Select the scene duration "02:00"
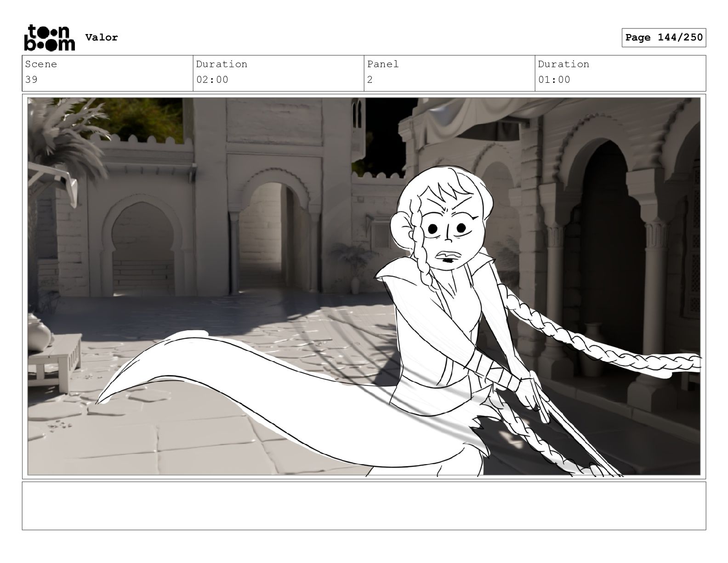 (212, 80)
